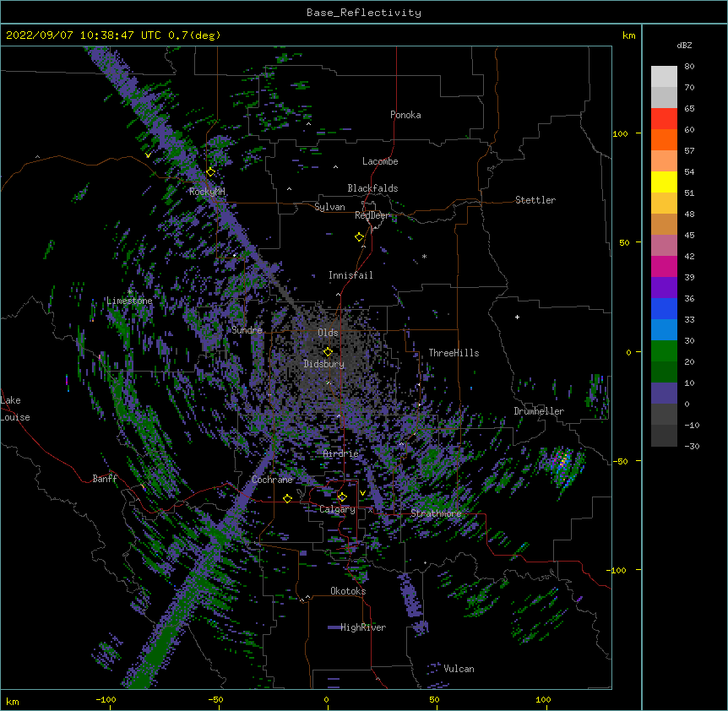Select the Blackfalds label on the map

point(372,188)
